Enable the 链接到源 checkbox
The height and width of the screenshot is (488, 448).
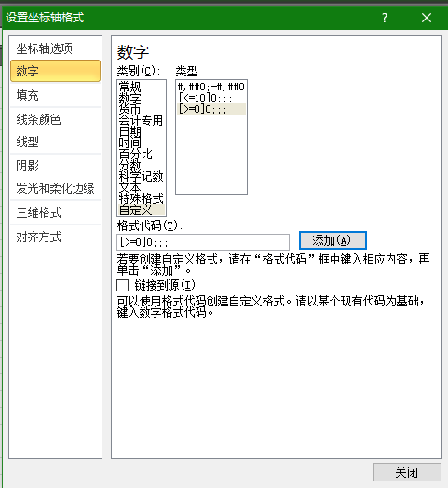point(122,285)
